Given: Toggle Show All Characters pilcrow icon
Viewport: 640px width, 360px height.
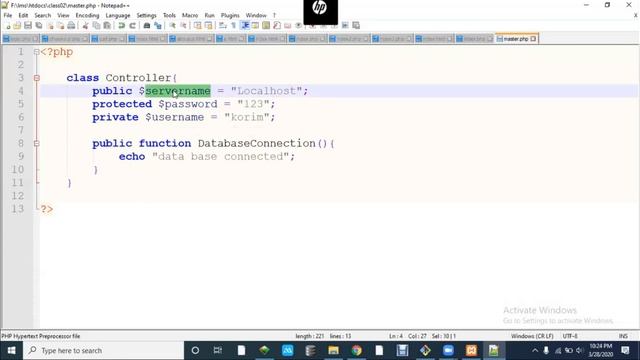Looking at the screenshot, I should click(233, 26).
